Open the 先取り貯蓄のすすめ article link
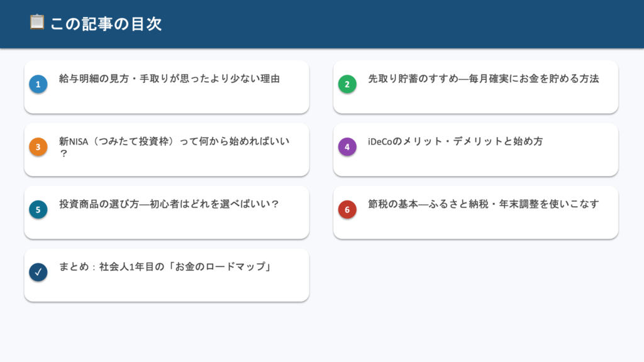Image resolution: width=644 pixels, height=362 pixels. 483,79
